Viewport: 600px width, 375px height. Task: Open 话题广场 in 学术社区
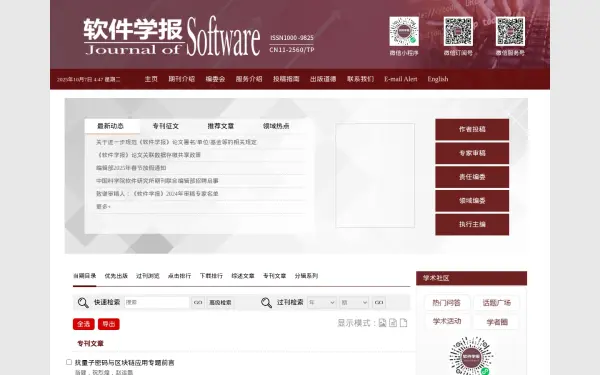click(x=496, y=303)
